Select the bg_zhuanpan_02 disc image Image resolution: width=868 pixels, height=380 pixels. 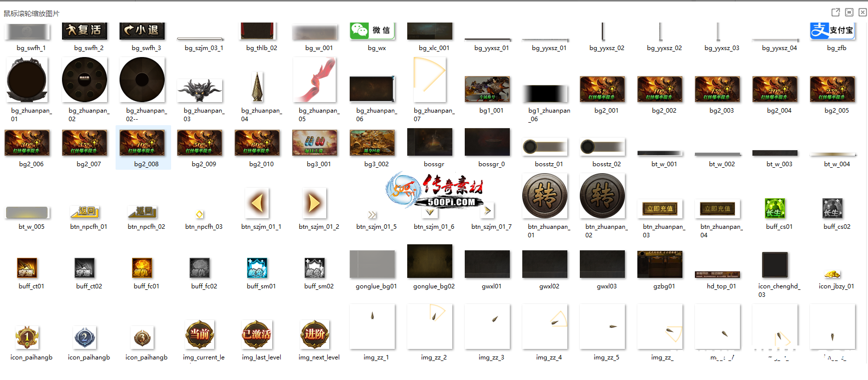click(x=85, y=80)
